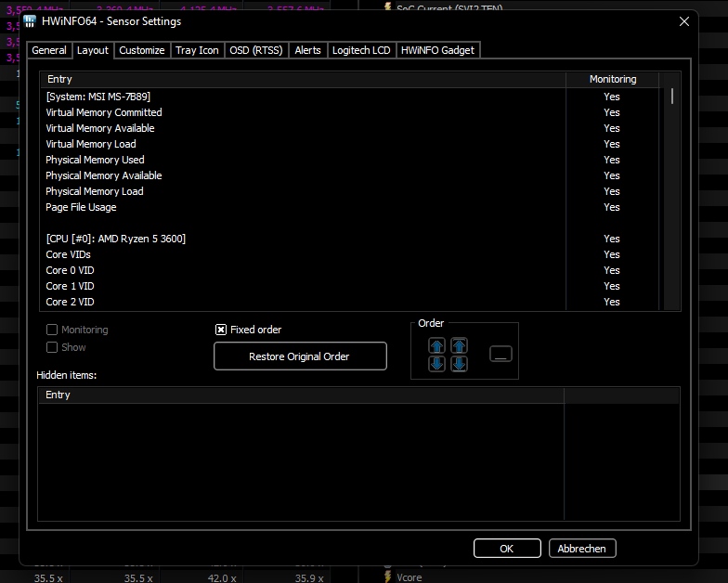Go to the Tray Icon tab
The image size is (728, 583).
197,50
